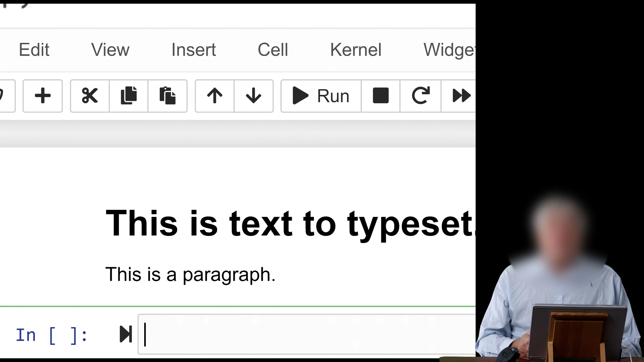
Task: Paste cells below using the clipboard icon
Action: click(167, 96)
